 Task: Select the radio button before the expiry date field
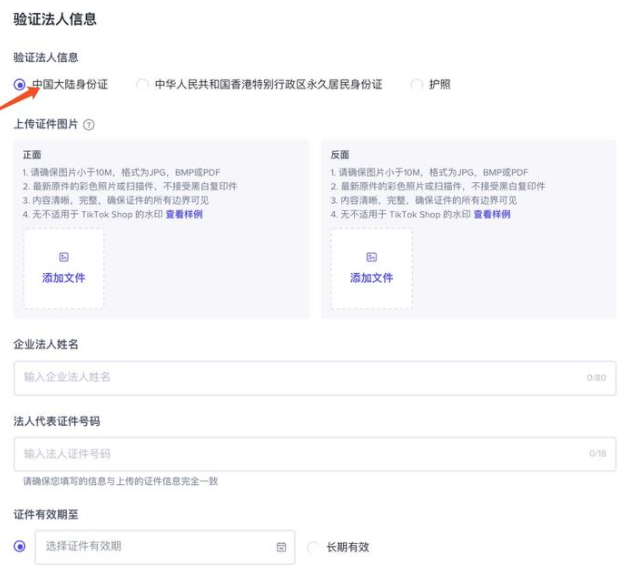pyautogui.click(x=20, y=546)
